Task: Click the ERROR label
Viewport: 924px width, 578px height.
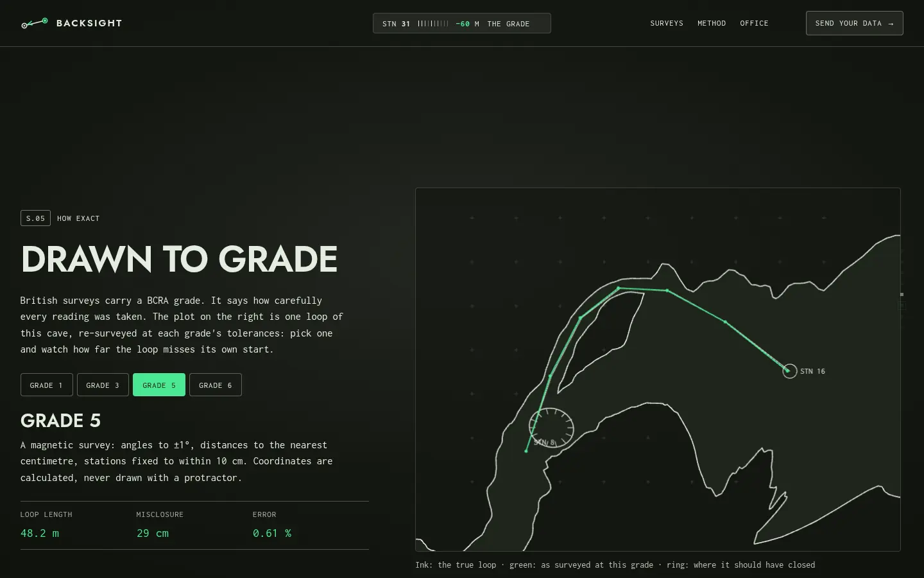Action: pos(264,514)
